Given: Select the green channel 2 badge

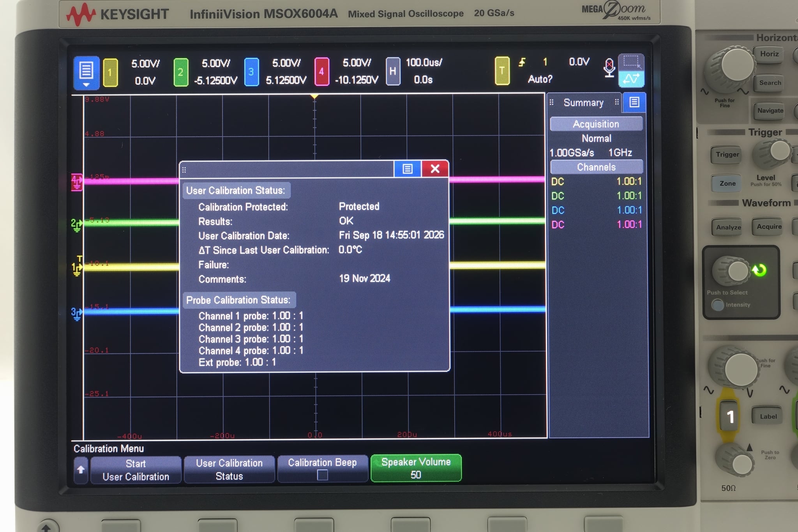Looking at the screenshot, I should coord(181,72).
